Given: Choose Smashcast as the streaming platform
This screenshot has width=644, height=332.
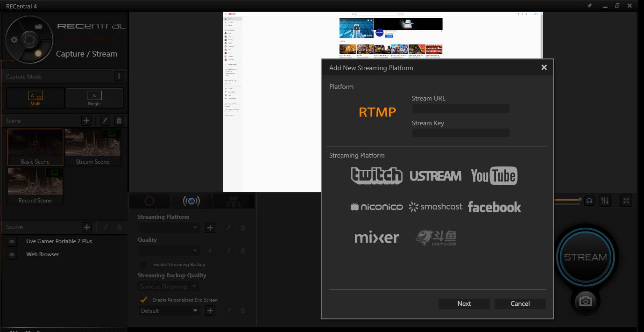Looking at the screenshot, I should (435, 207).
